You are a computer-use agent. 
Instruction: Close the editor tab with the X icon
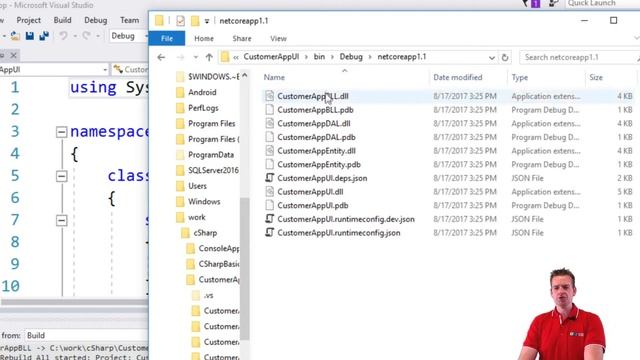[13, 55]
